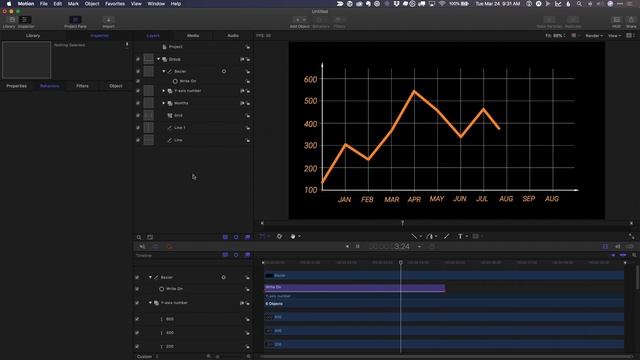640x360 pixels.
Task: Open the Render dropdown above canvas
Action: (x=594, y=36)
